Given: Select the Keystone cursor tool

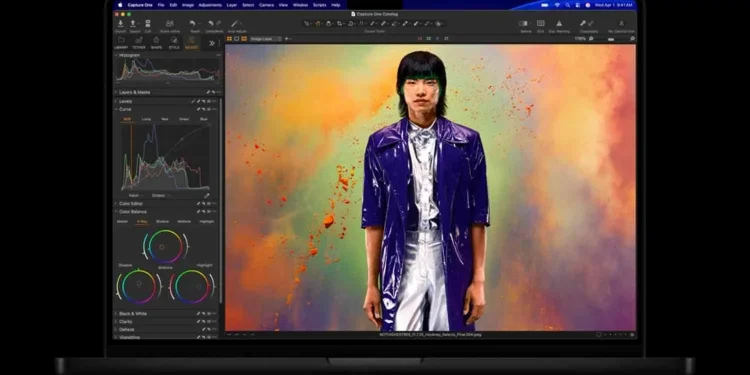Looking at the screenshot, I should click(362, 23).
